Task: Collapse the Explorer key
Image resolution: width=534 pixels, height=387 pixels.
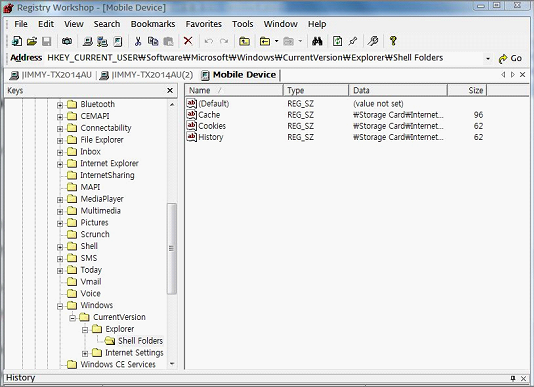Action: click(x=85, y=330)
